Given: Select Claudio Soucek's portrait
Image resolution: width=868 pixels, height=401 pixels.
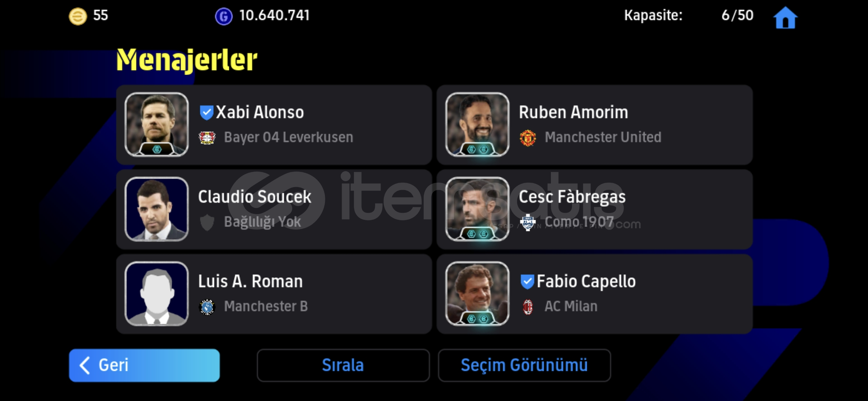Looking at the screenshot, I should [x=157, y=209].
